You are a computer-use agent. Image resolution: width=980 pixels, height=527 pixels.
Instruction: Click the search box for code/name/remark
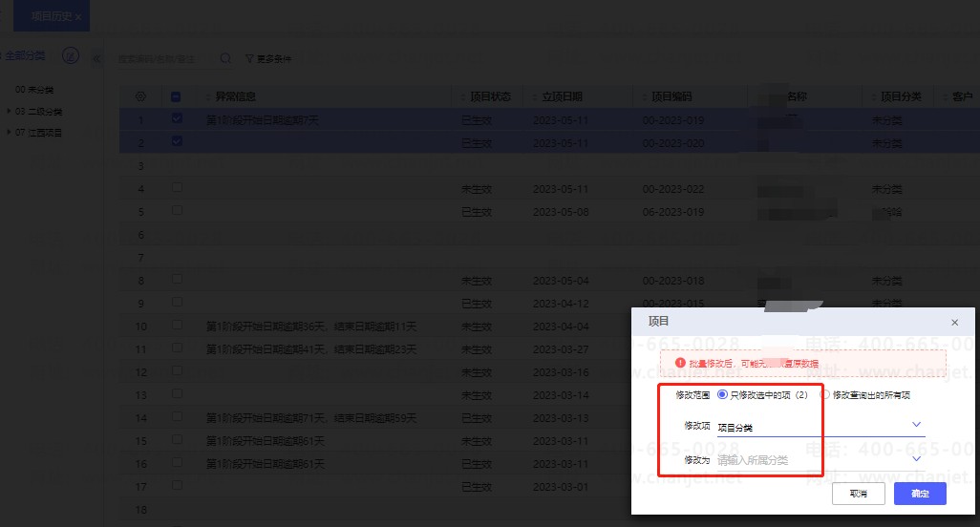tap(166, 58)
